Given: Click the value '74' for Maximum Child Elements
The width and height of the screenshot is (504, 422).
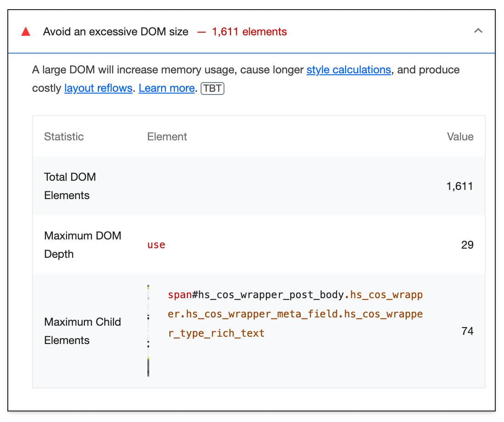Looking at the screenshot, I should point(467,331).
